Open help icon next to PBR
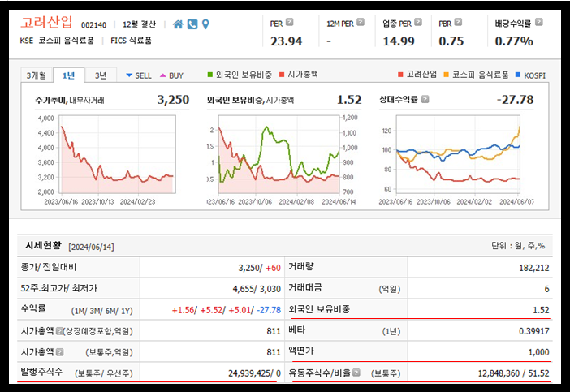 click(x=458, y=22)
